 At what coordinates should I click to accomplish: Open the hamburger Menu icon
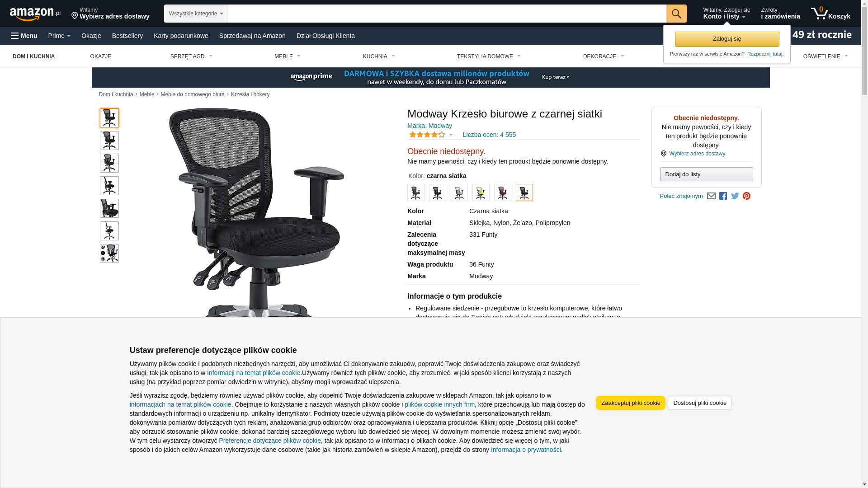pyautogui.click(x=24, y=36)
